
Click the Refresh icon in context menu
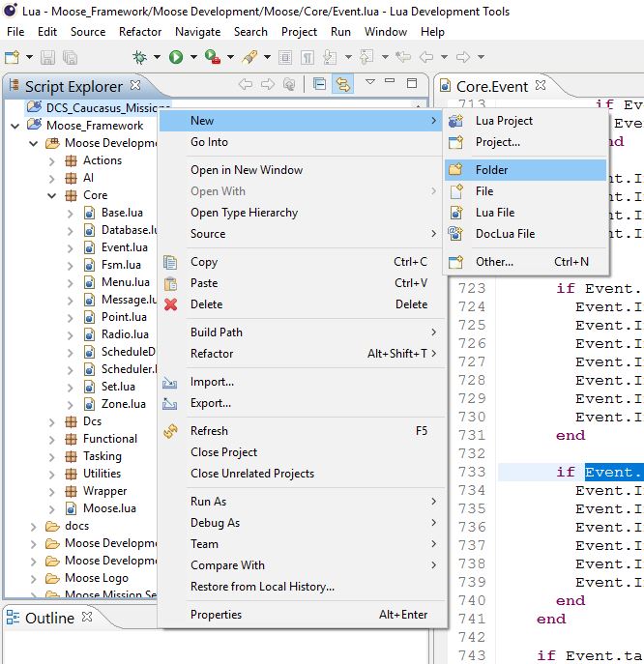(x=171, y=431)
